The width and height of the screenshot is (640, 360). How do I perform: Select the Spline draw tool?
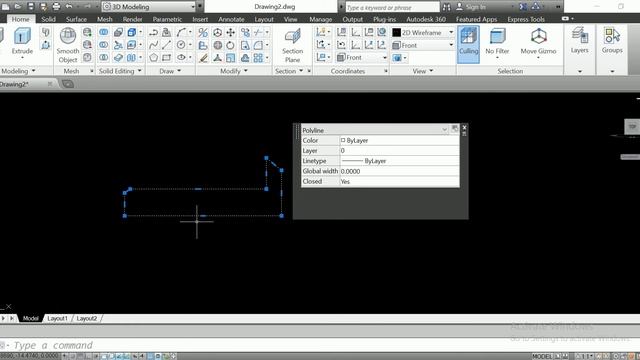pyautogui.click(x=153, y=45)
